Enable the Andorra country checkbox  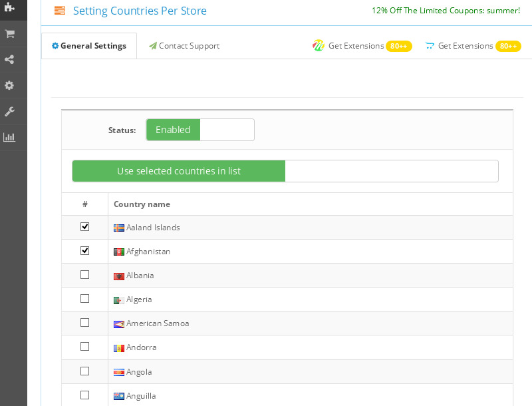[x=84, y=347]
